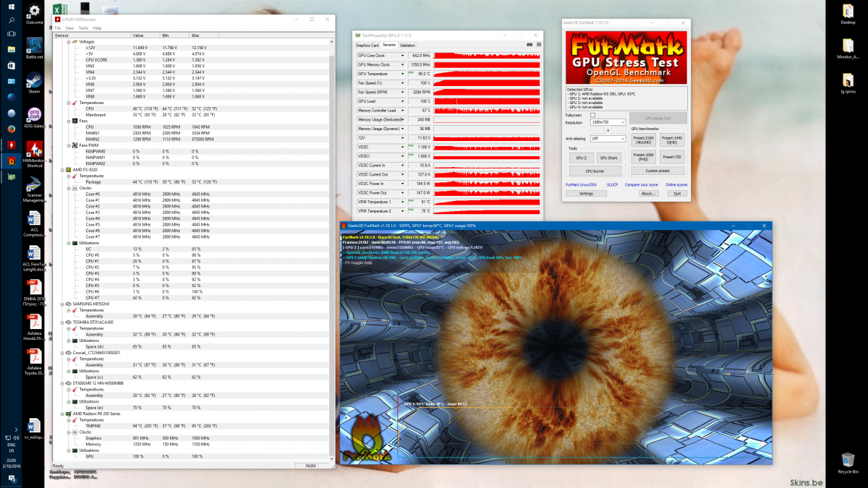Open VDDC Power In sensor dropdown

click(x=404, y=184)
